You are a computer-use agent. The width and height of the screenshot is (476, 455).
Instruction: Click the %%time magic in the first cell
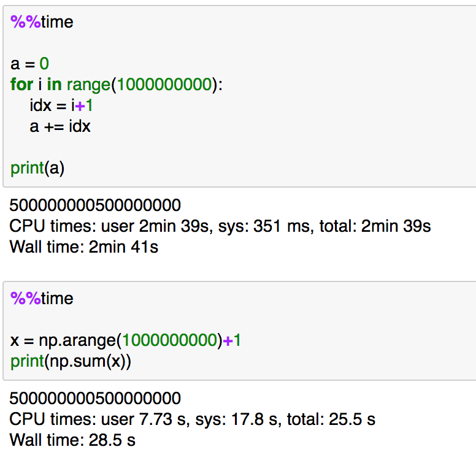tap(42, 23)
